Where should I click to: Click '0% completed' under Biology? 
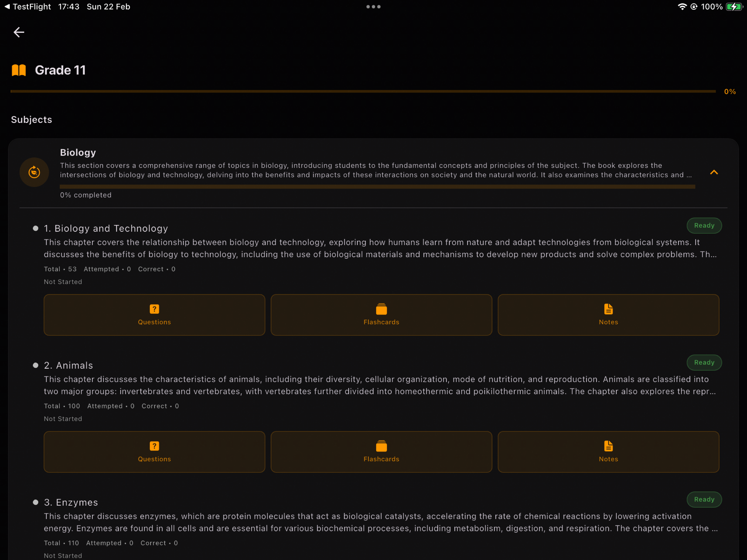pos(86,195)
